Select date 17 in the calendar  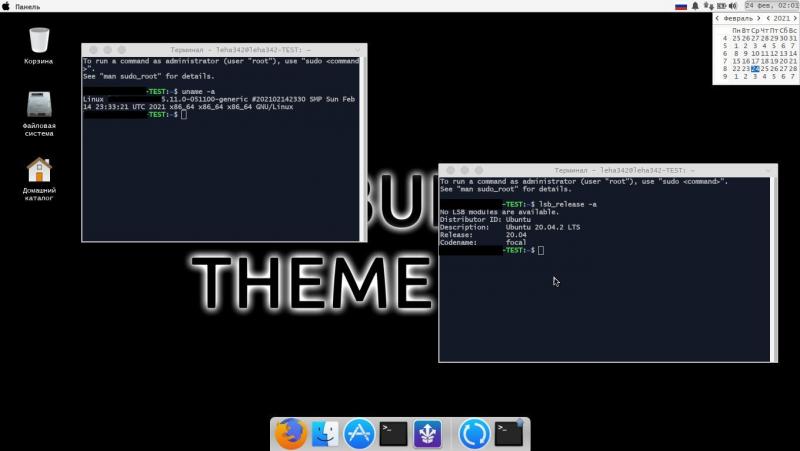pyautogui.click(x=755, y=61)
